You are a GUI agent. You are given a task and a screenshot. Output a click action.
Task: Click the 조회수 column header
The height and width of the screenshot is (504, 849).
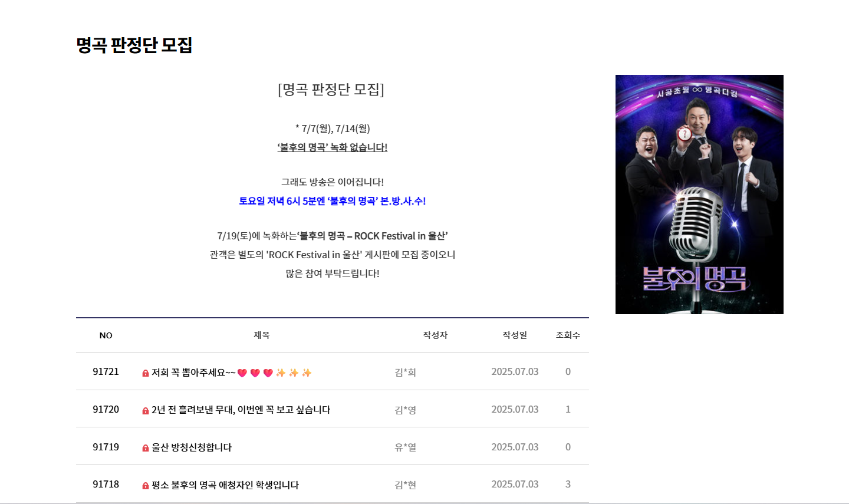pyautogui.click(x=567, y=335)
